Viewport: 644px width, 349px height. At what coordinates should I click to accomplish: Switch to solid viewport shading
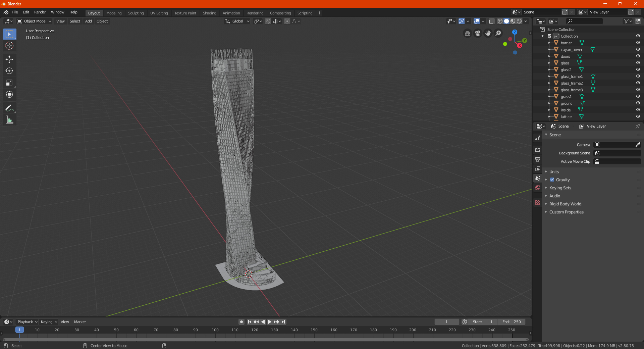tap(506, 21)
